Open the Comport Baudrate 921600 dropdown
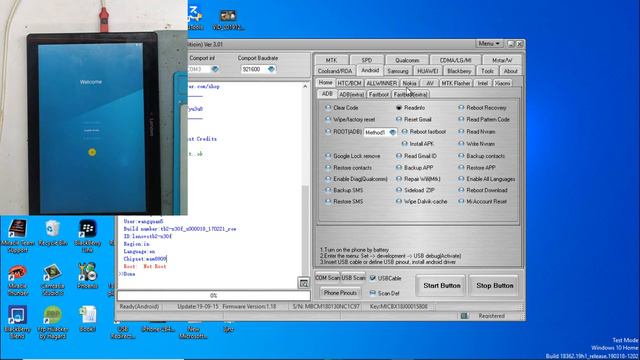This screenshot has height=360, width=640. [x=271, y=69]
